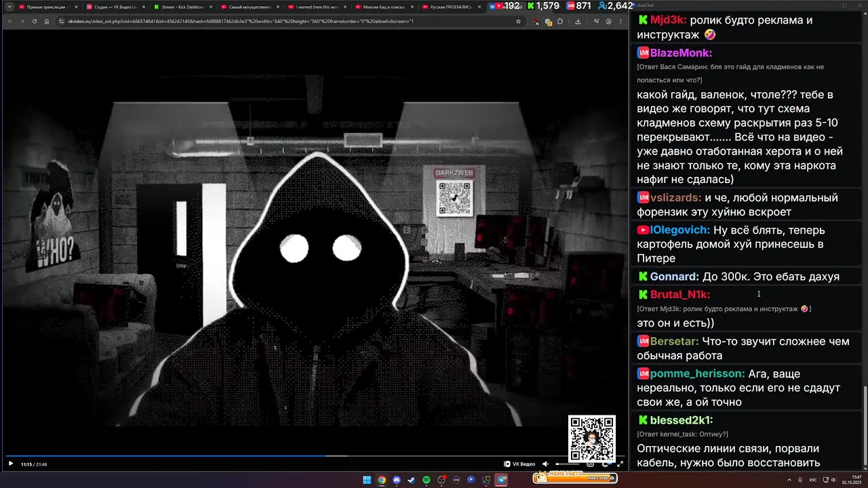
Task: Open the system volume tray icon
Action: 833,480
